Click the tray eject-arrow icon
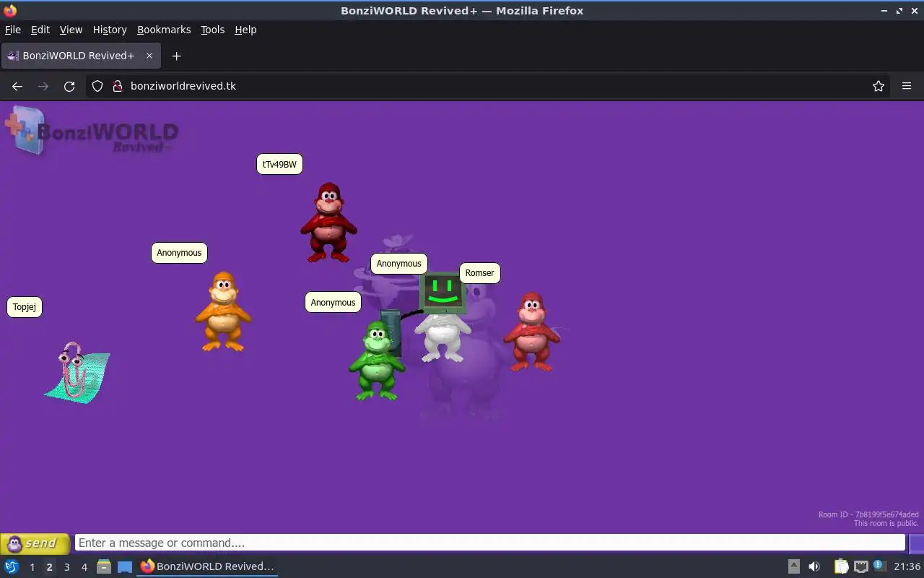Image resolution: width=924 pixels, height=578 pixels. (x=793, y=566)
